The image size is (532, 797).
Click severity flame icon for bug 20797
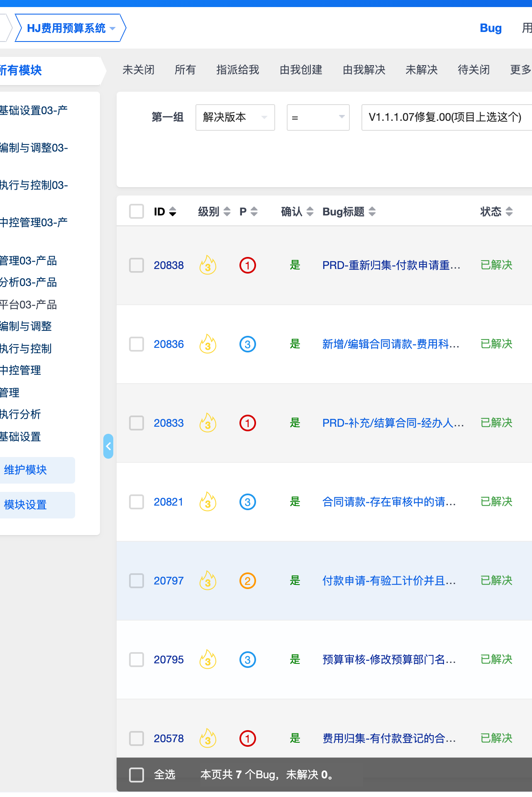pos(208,580)
